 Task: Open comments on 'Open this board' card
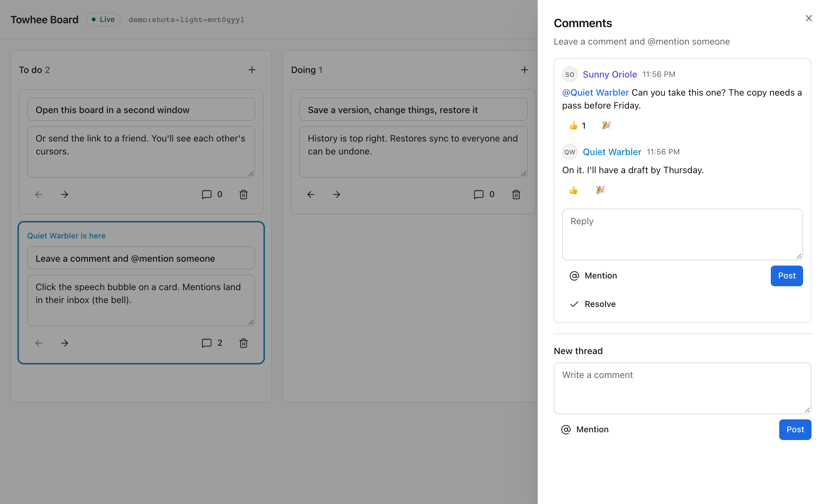[x=212, y=194]
